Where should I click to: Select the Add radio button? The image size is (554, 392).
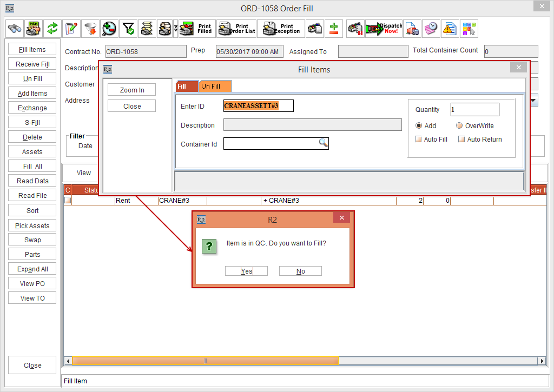coord(419,125)
